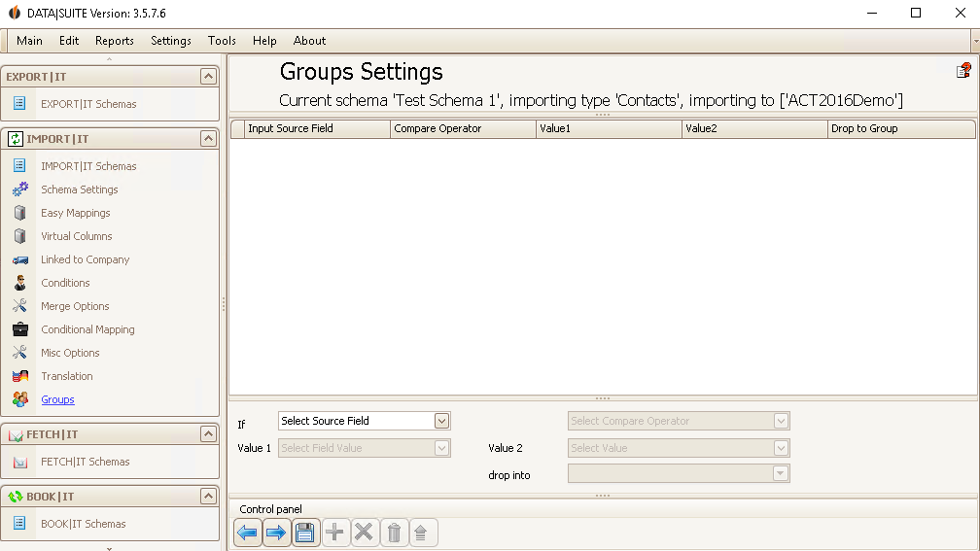Click the menu bar overflow arrow at right

(976, 41)
